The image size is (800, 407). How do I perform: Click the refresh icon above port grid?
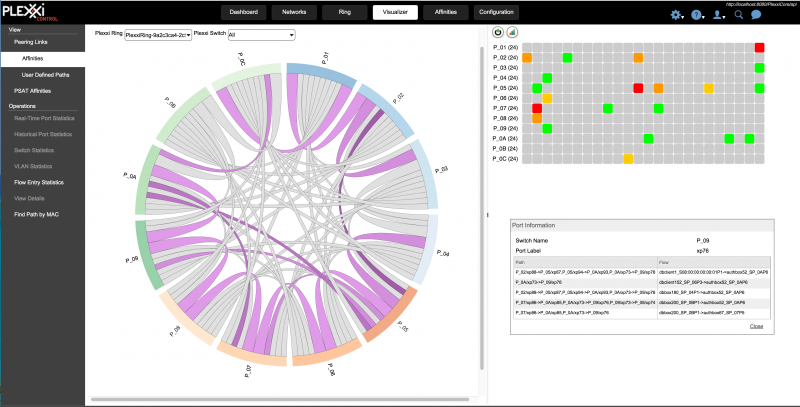(x=498, y=33)
